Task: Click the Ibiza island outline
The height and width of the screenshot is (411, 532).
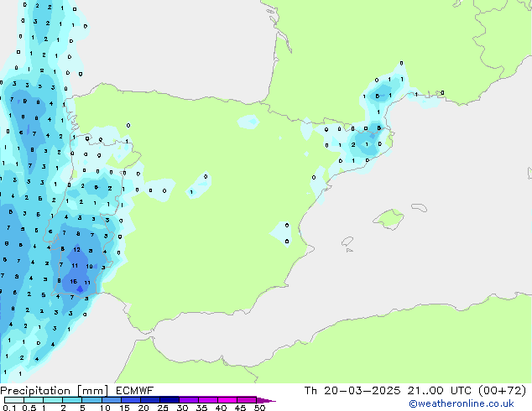Action: pyautogui.click(x=347, y=242)
